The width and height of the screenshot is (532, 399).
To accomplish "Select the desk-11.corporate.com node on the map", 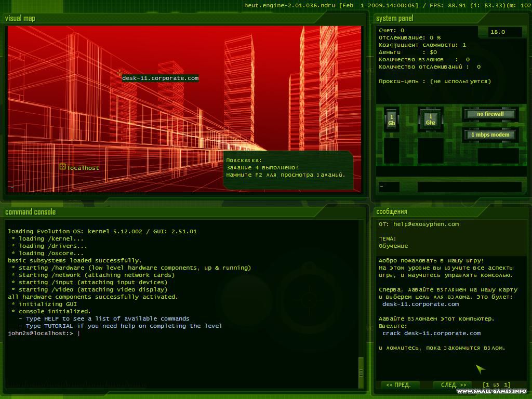I will 119,73.
